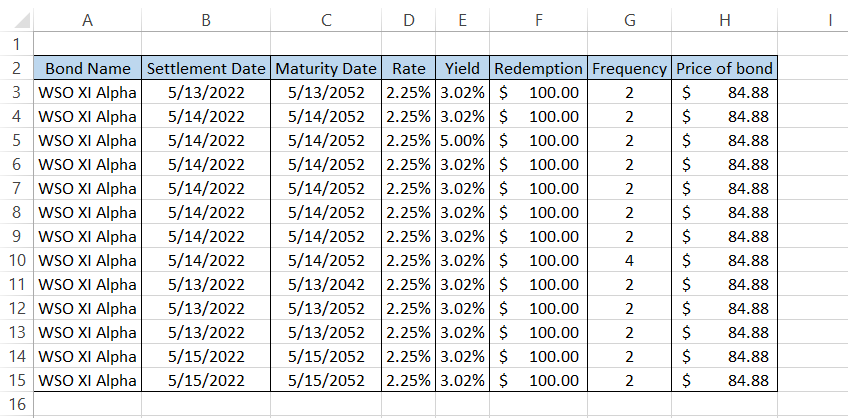
Task: Select the Frequency header cell
Action: coord(629,68)
